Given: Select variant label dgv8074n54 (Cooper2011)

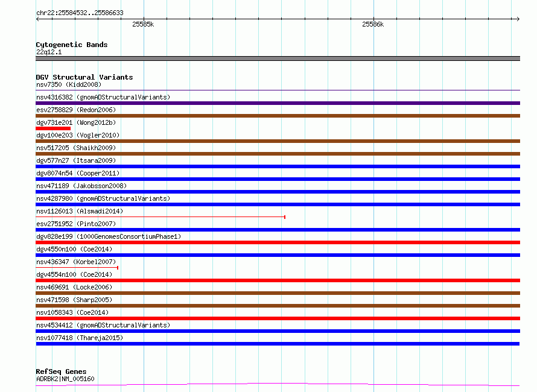Looking at the screenshot, I should pos(78,173).
